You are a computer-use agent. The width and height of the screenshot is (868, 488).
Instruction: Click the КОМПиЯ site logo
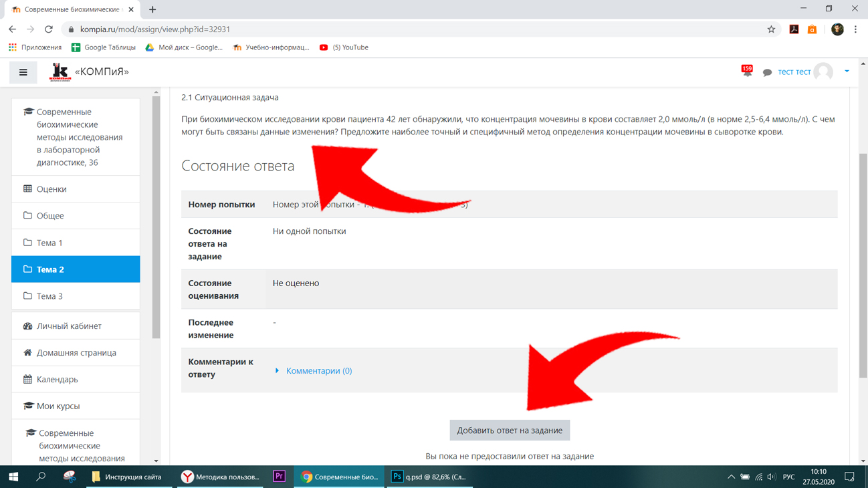(60, 72)
